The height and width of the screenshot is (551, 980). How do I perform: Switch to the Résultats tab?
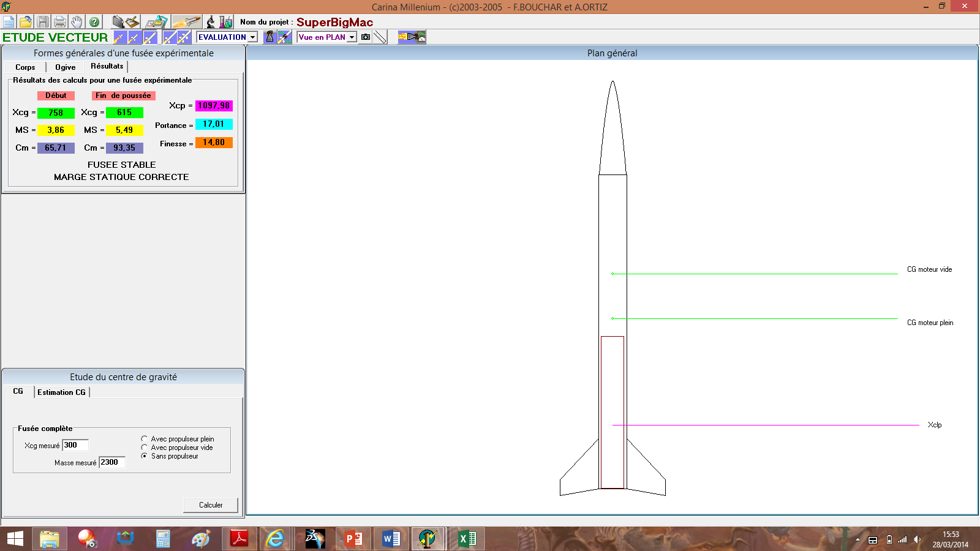coord(107,66)
